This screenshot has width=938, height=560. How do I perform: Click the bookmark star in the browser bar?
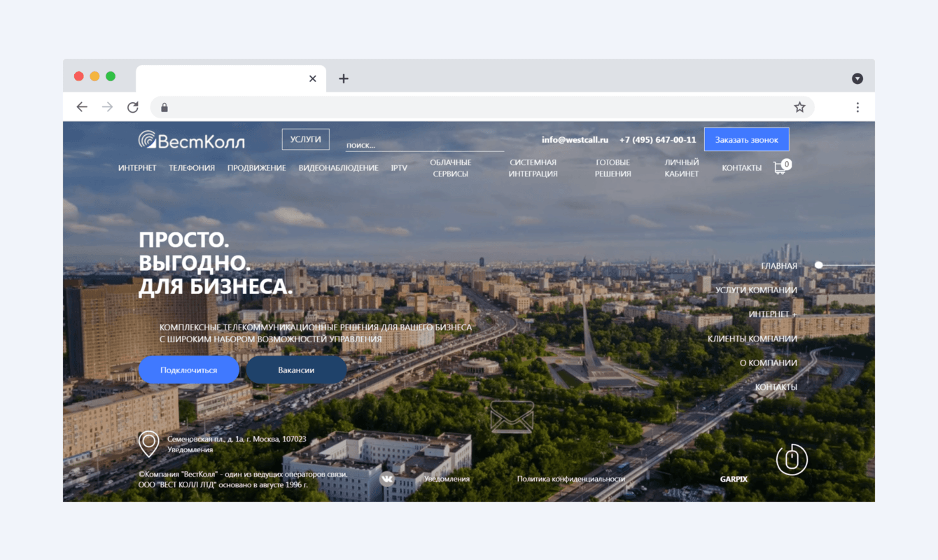[799, 106]
